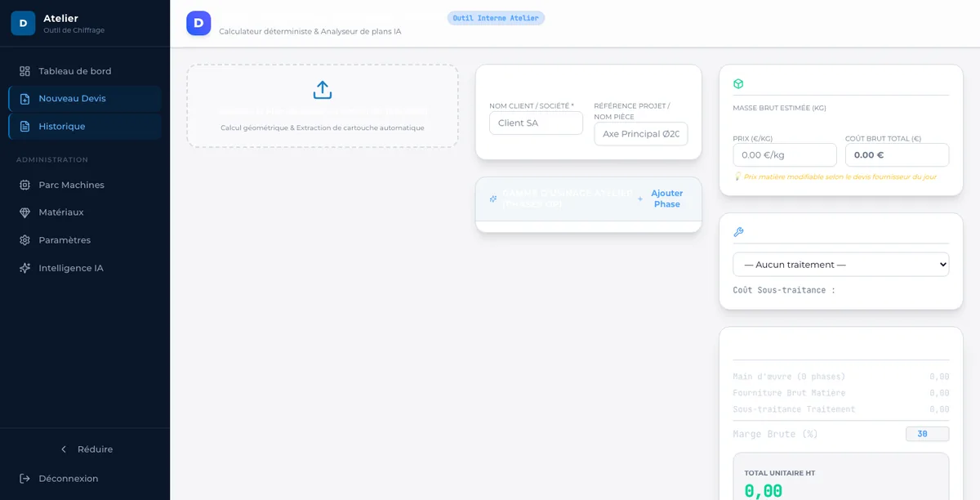Viewport: 980px width, 500px height.
Task: Click the green cube material icon
Action: 738,84
